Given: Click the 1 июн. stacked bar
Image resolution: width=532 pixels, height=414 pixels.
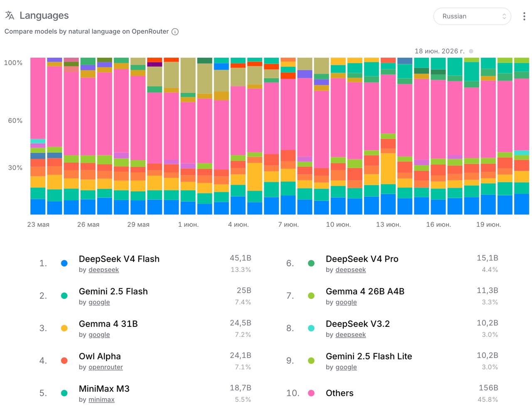Looking at the screenshot, I should point(188,136).
